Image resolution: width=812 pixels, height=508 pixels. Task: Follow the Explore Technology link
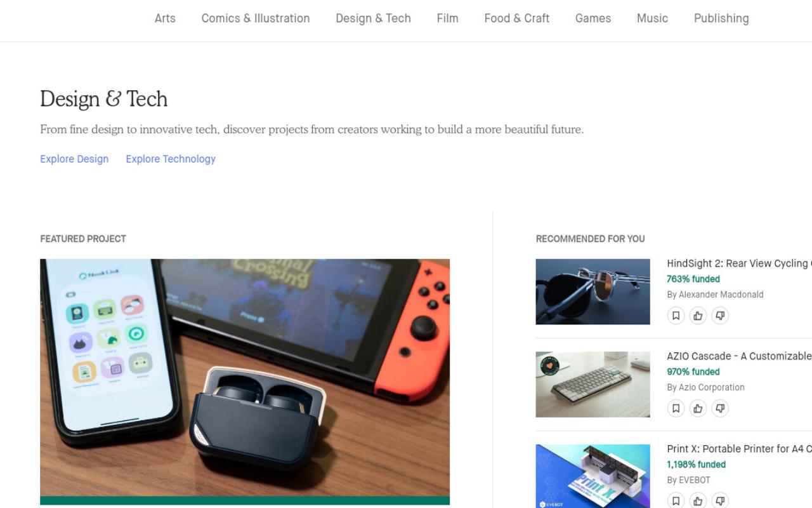click(171, 159)
